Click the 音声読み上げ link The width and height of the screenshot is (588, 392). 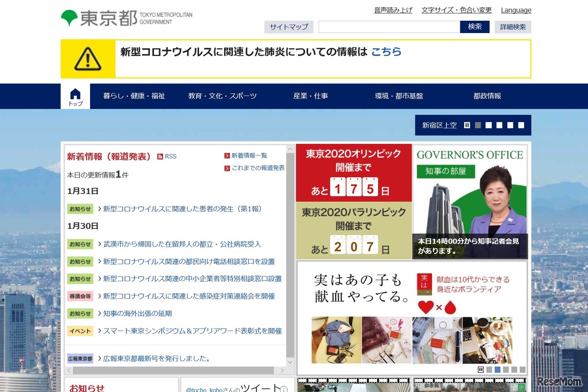coord(393,10)
